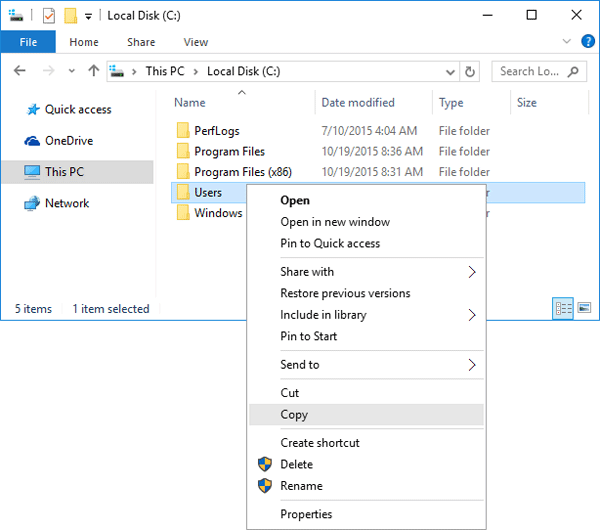Click into the search box
600x530 pixels.
531,71
